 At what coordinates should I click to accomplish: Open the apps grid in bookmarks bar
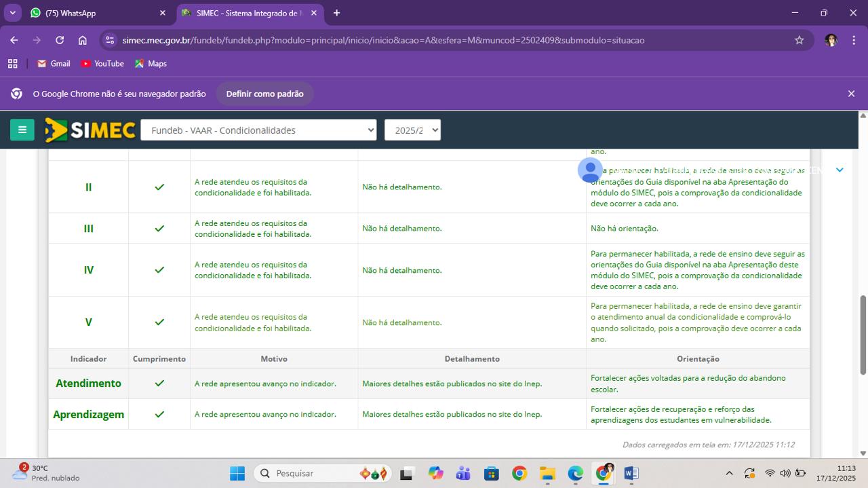coord(12,63)
